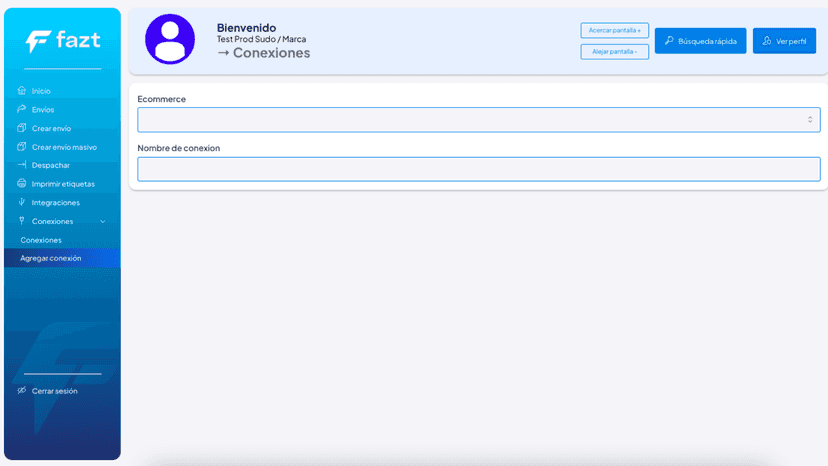This screenshot has height=466, width=828.
Task: Click Acercar pantalla + zoom in button
Action: click(x=615, y=30)
